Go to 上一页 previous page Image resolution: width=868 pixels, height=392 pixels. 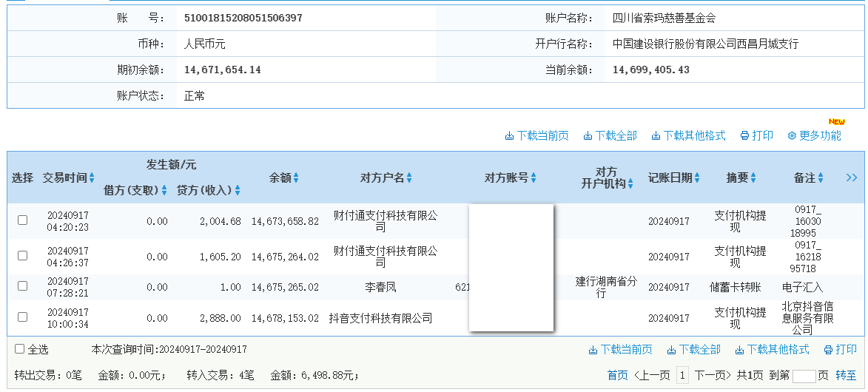[x=651, y=376]
